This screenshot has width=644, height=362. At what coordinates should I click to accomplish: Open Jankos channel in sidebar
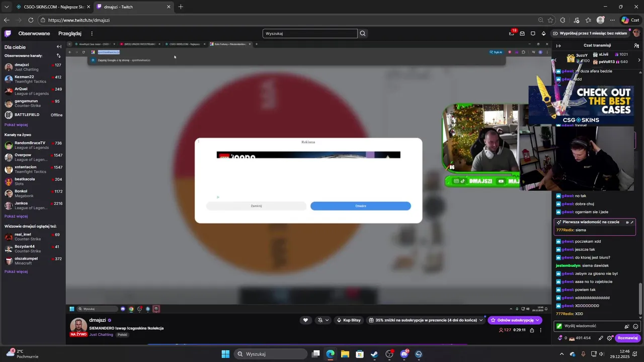pos(33,206)
